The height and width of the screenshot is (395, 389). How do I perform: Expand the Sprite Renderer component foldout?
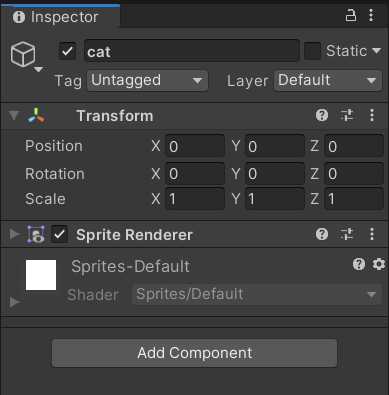(x=14, y=234)
